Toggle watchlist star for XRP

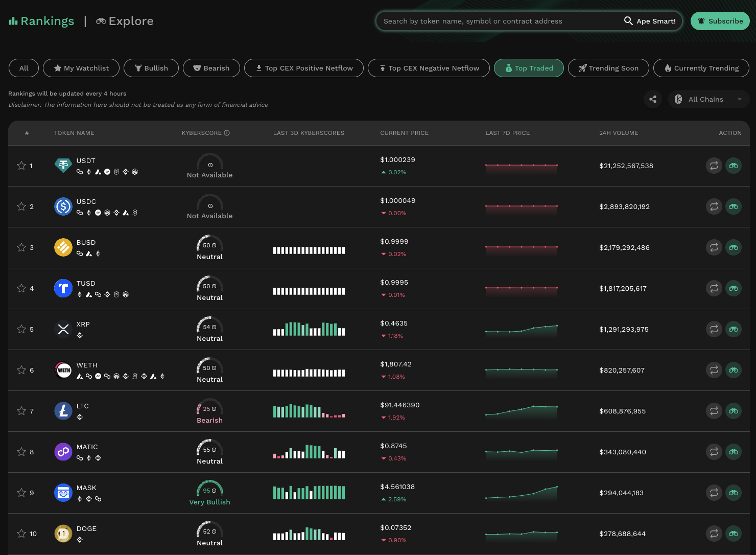click(21, 329)
